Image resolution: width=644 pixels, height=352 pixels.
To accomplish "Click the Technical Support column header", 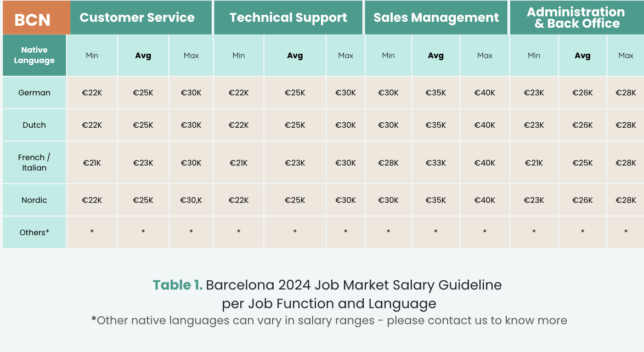I will pos(288,18).
